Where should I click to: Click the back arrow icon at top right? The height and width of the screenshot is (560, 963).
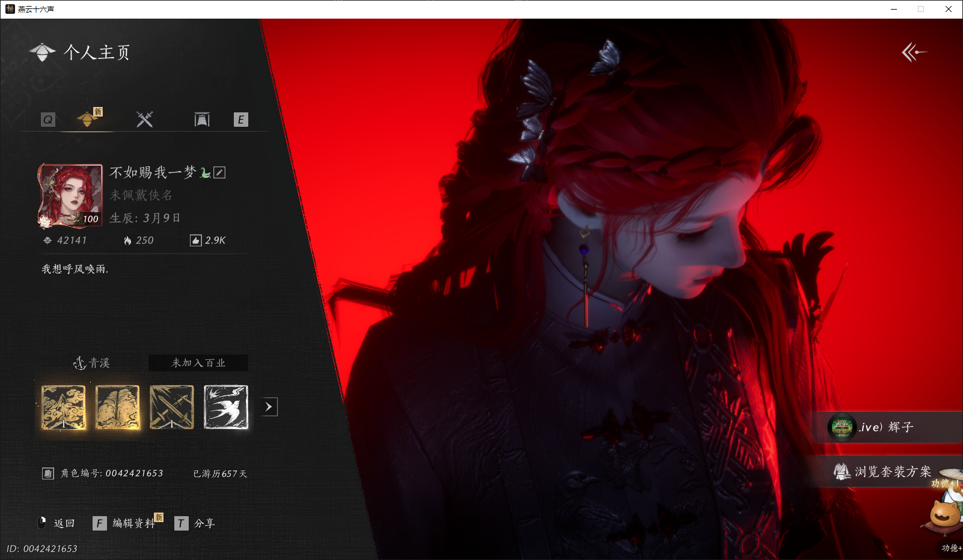914,52
